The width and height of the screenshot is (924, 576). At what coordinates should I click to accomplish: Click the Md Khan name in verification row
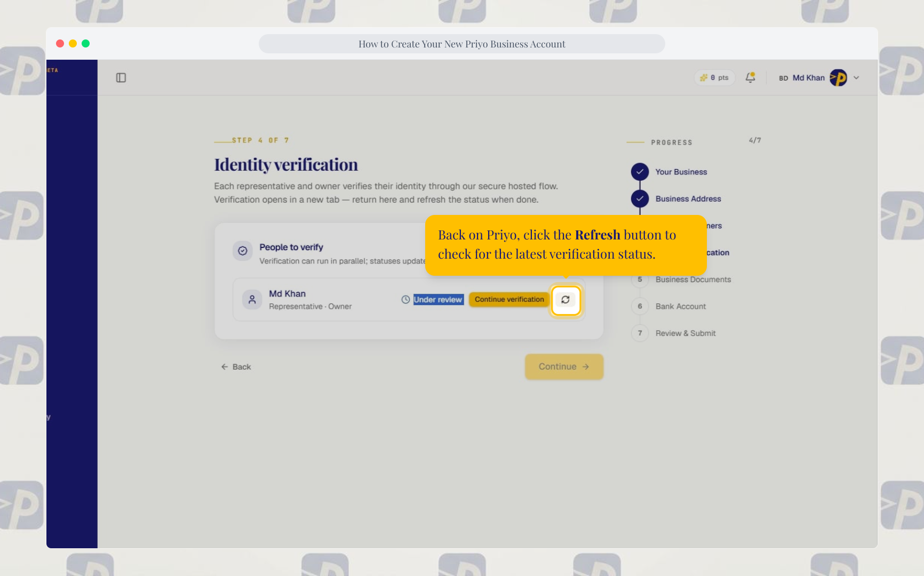coord(287,294)
